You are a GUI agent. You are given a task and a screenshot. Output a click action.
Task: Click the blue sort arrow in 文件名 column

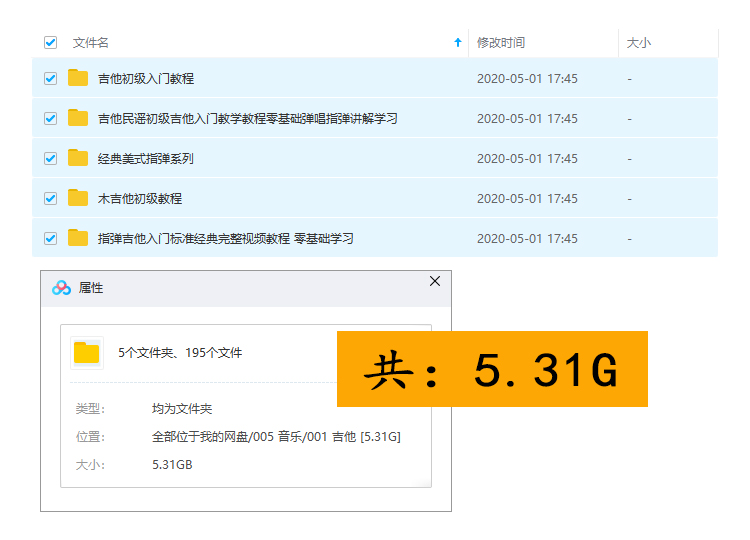pos(458,43)
